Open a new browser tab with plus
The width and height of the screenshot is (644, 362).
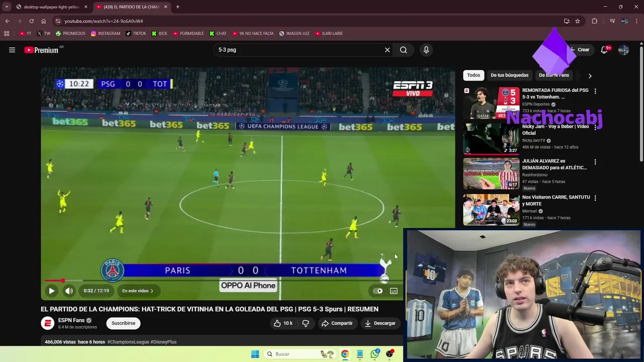(178, 7)
